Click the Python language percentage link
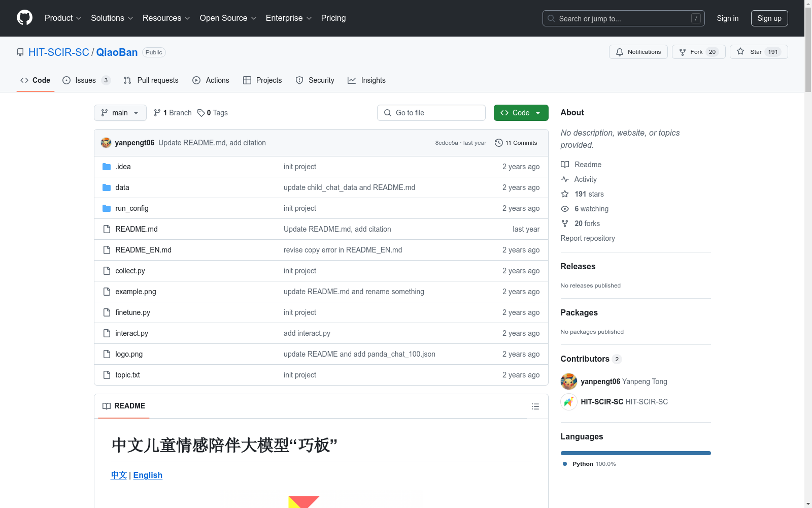The width and height of the screenshot is (812, 508). [589, 464]
